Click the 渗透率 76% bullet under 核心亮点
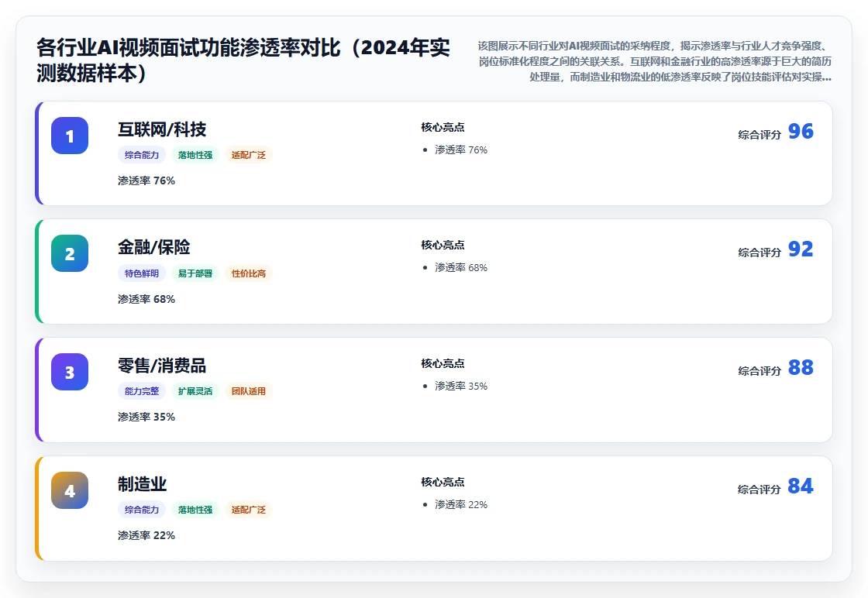 pos(460,150)
